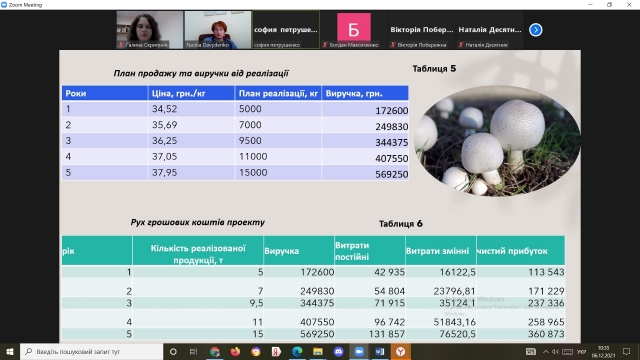Select Наталія Десятник participant tile

click(x=490, y=30)
